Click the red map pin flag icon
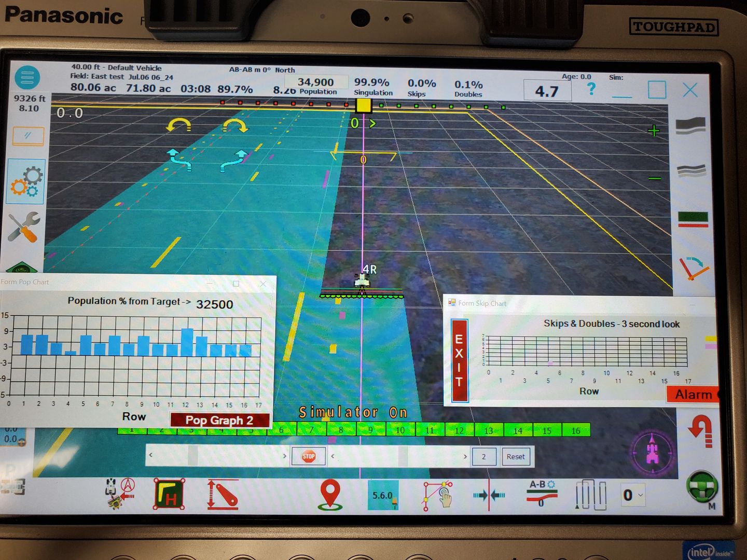 [x=330, y=494]
